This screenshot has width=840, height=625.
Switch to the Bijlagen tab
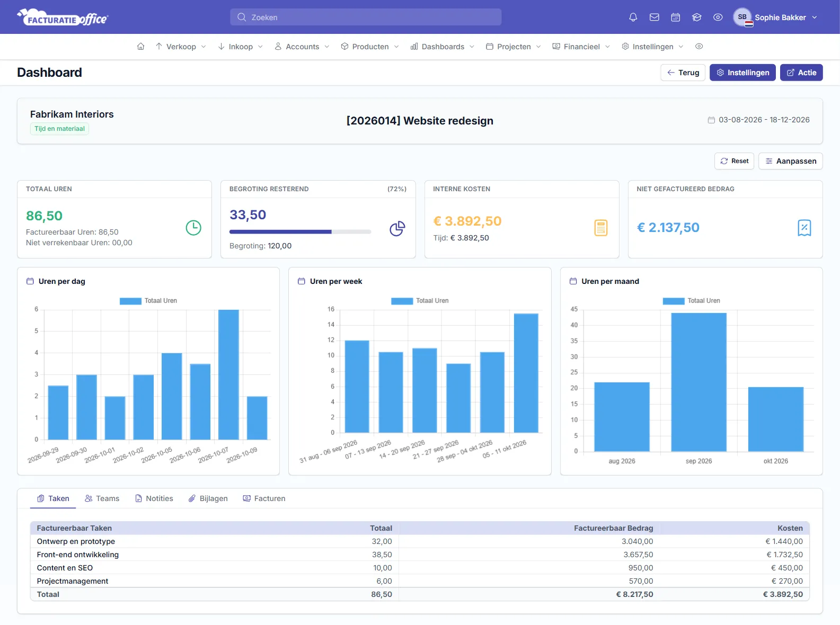208,498
